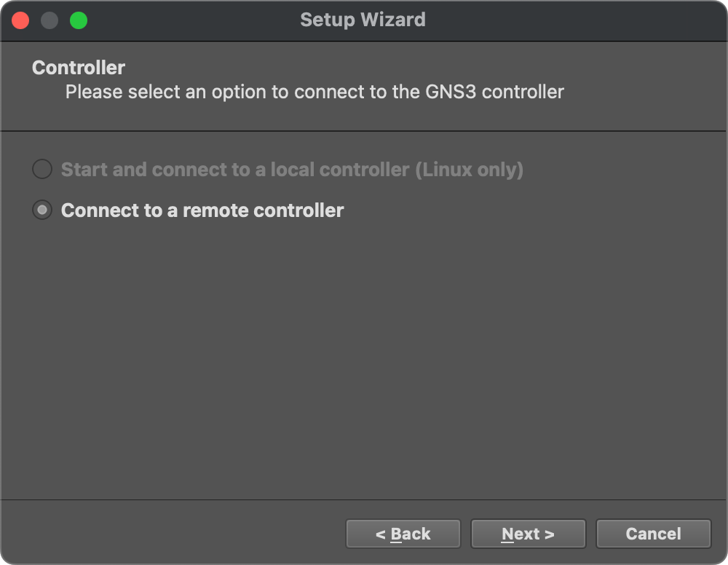This screenshot has width=728, height=565.
Task: Click the green zoom window button
Action: 79,20
